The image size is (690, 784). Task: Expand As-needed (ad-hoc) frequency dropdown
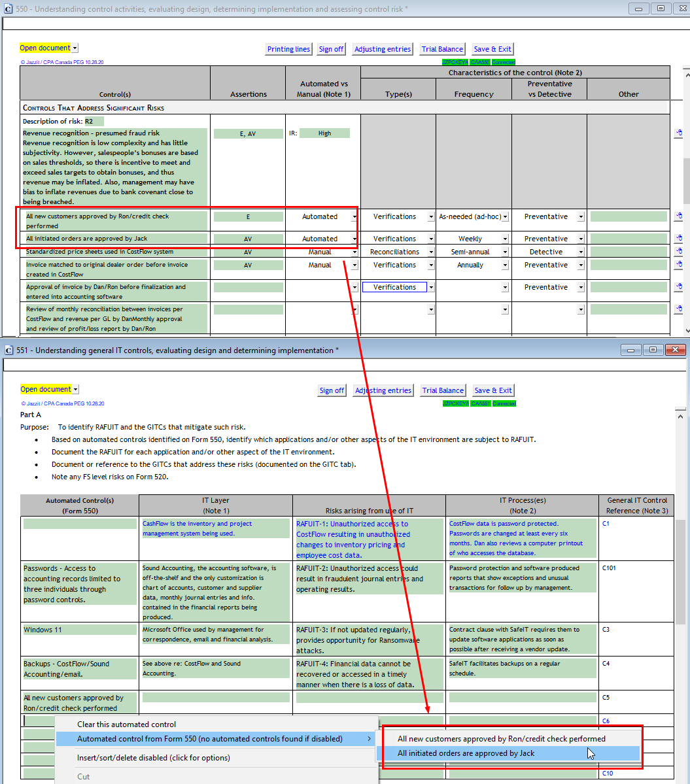coord(505,217)
